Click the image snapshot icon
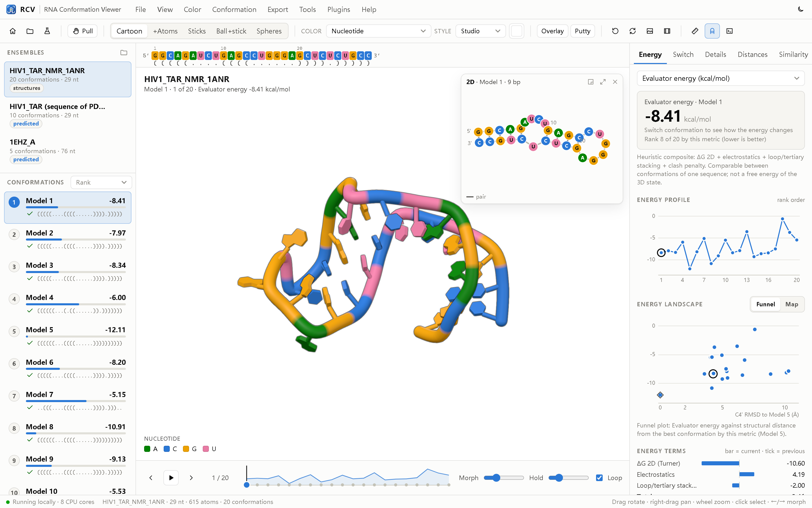The width and height of the screenshot is (812, 508). tap(650, 31)
